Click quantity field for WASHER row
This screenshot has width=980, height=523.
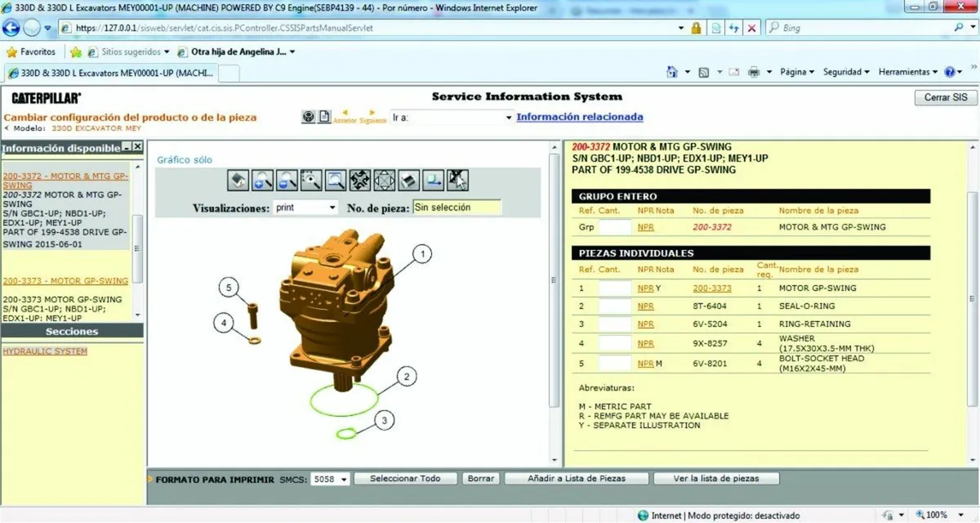(616, 344)
